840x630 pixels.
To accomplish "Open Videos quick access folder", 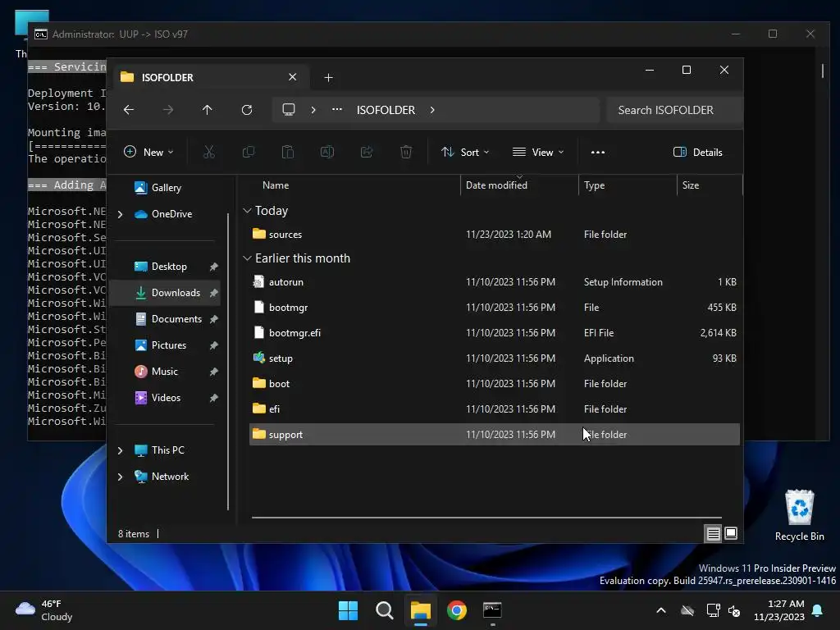I will click(165, 398).
